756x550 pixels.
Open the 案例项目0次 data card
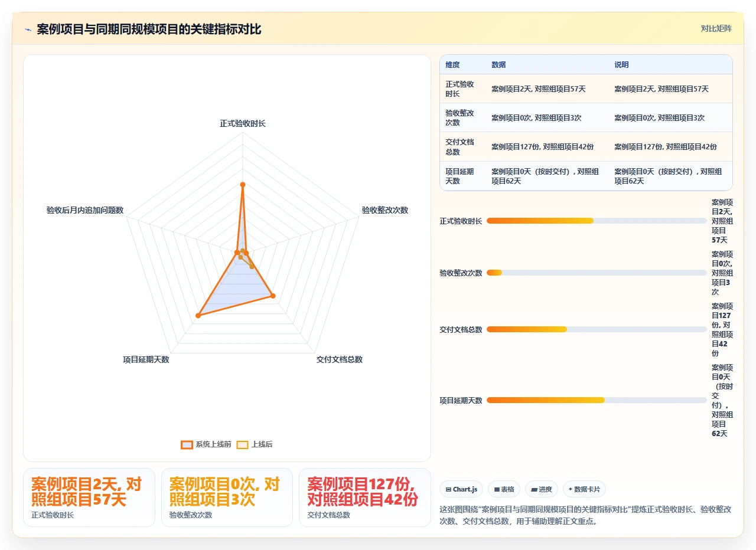(227, 497)
